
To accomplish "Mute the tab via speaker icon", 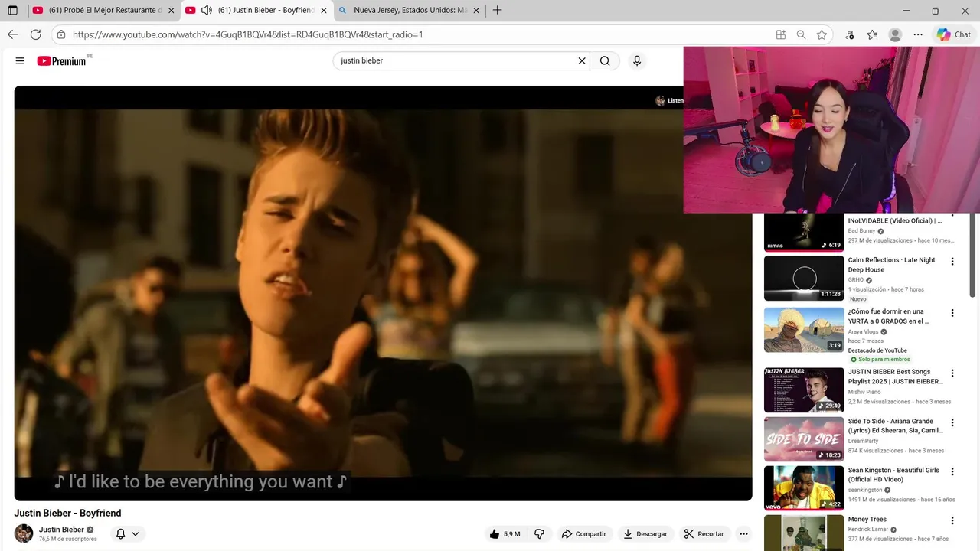I will click(x=206, y=11).
